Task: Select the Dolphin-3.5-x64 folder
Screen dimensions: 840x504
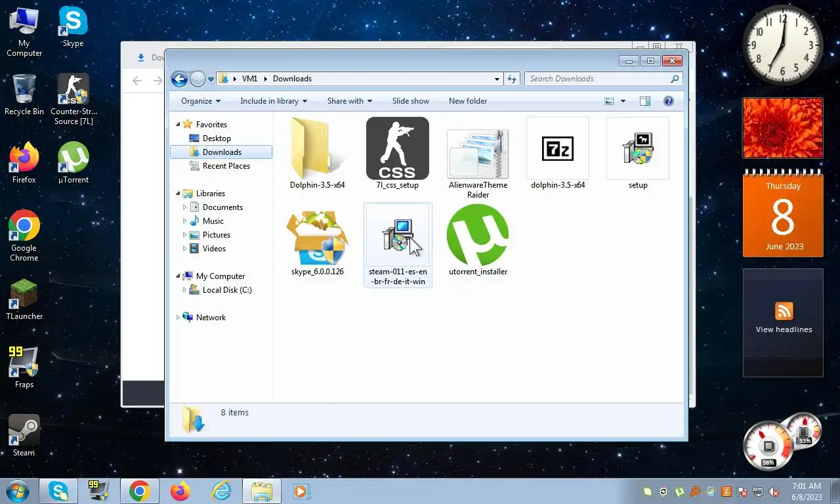Action: pyautogui.click(x=318, y=154)
